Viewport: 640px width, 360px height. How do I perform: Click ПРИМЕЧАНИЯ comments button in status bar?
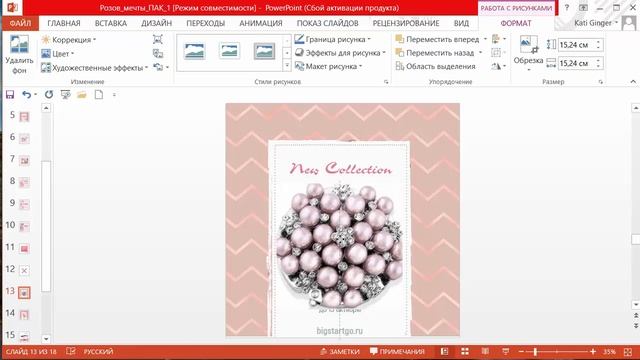tap(397, 351)
